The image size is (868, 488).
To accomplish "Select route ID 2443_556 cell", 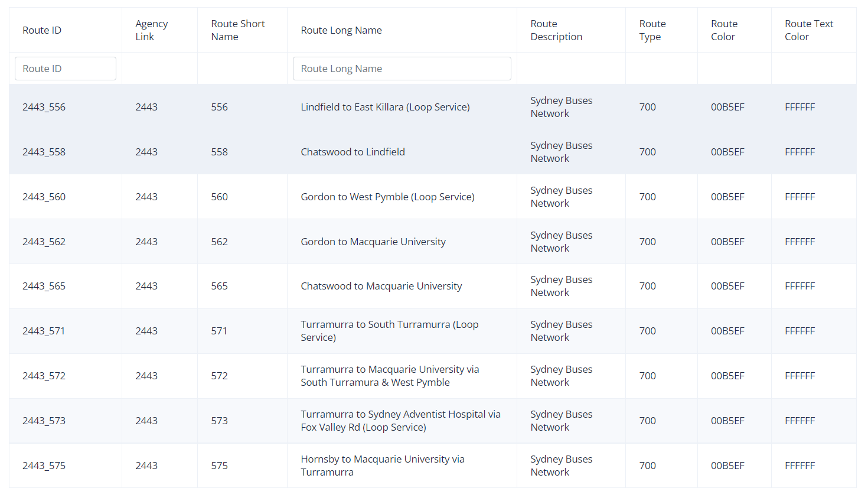I will [44, 107].
